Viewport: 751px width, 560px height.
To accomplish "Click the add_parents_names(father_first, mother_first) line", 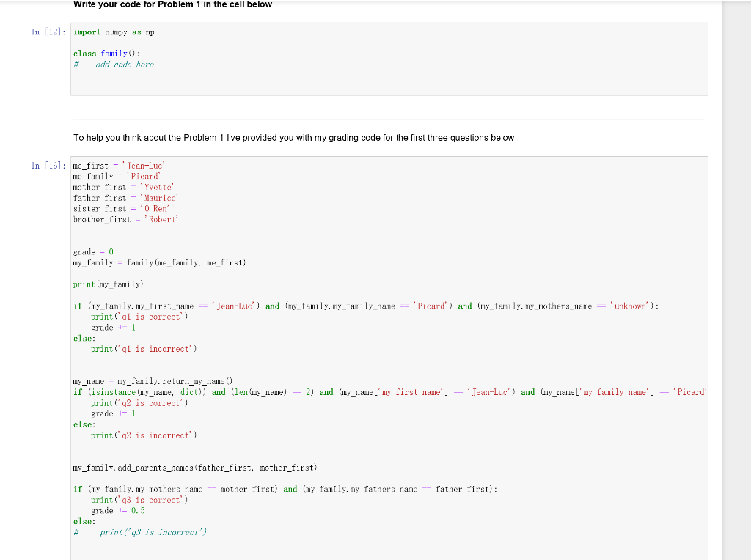I will pos(195,468).
